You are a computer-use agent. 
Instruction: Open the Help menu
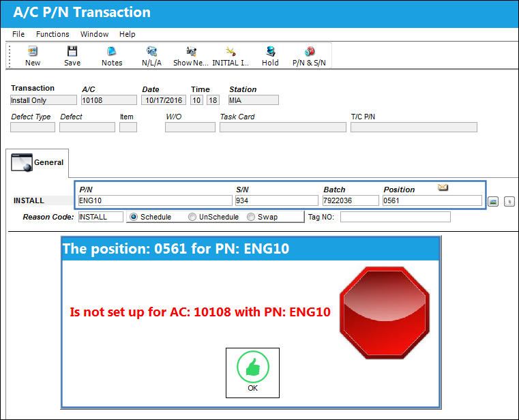pos(127,34)
